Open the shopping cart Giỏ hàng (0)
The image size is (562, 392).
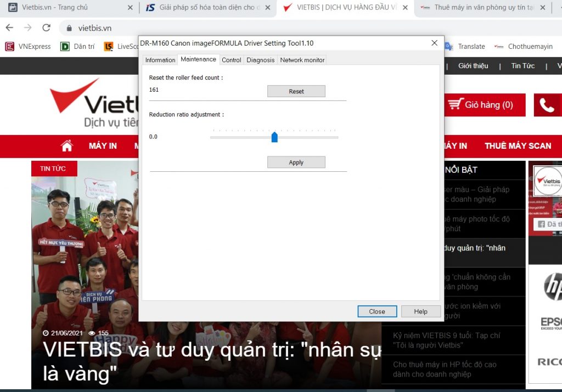(x=481, y=105)
